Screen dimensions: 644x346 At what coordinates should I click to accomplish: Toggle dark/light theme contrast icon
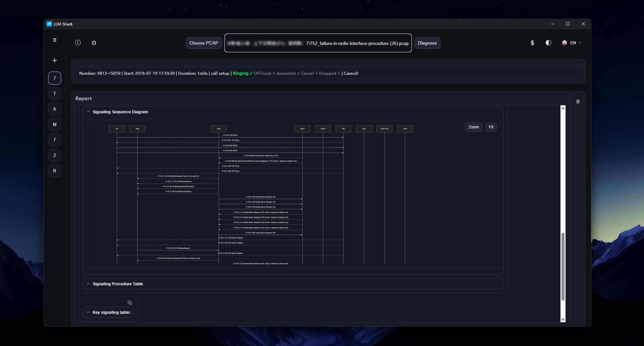point(548,43)
